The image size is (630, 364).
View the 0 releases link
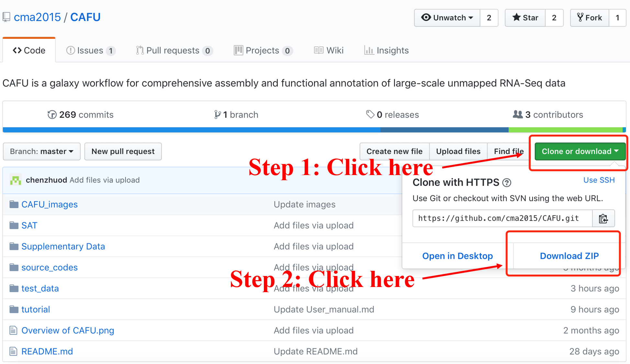point(392,115)
